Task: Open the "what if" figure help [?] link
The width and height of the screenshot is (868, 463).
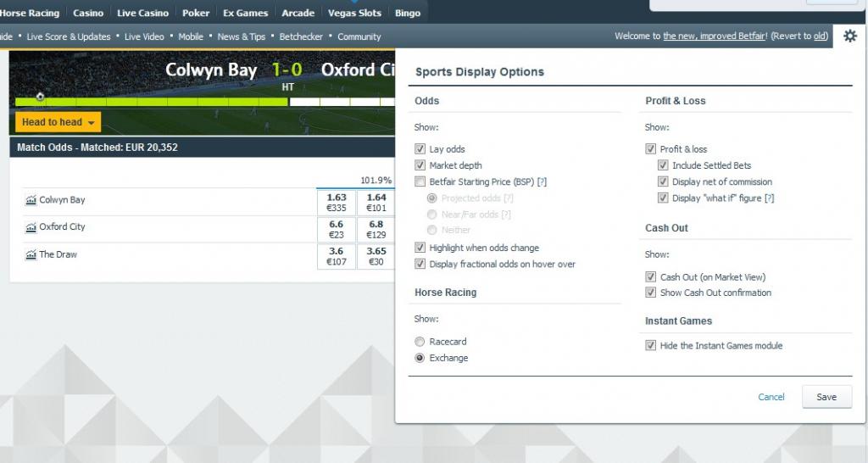Action: coord(769,198)
